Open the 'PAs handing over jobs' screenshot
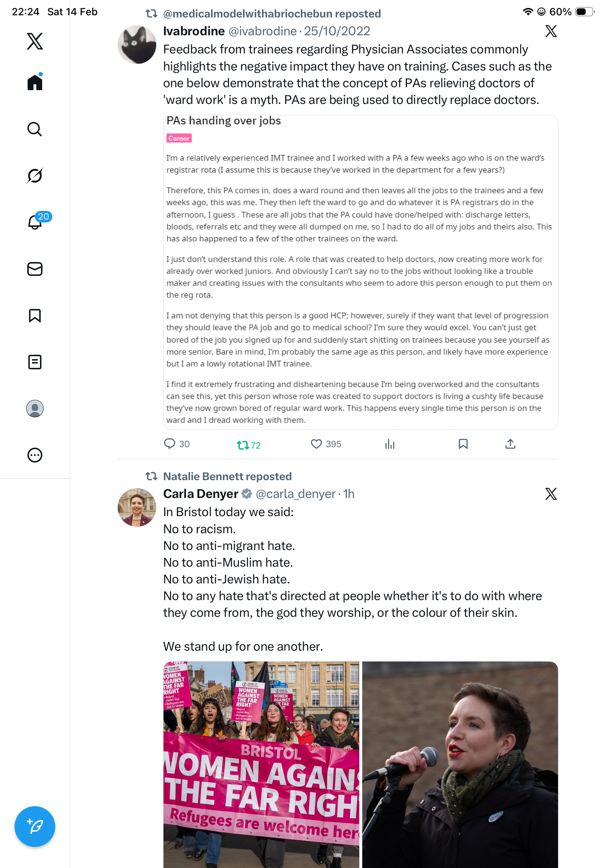Image resolution: width=606 pixels, height=868 pixels. pyautogui.click(x=360, y=272)
